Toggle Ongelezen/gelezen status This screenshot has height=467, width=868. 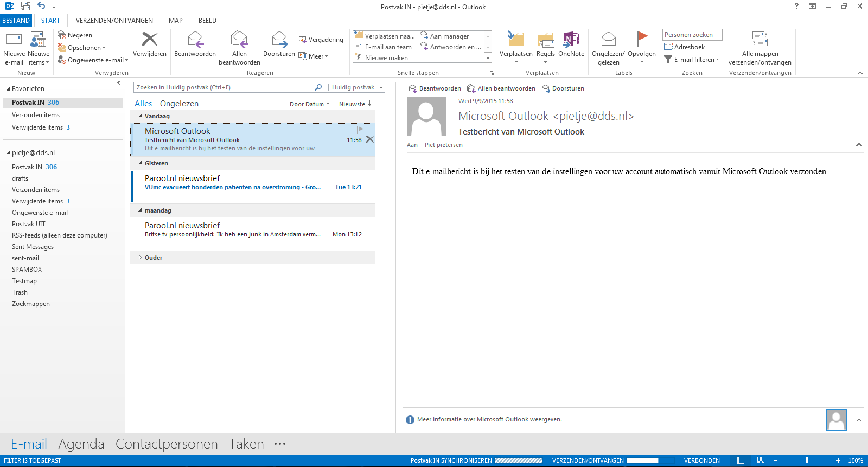tap(608, 49)
